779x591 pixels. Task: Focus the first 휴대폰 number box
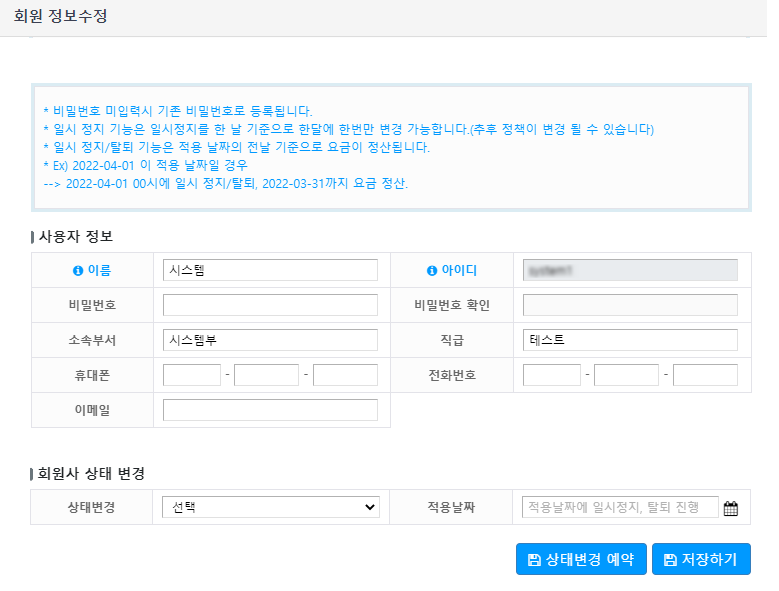(191, 375)
